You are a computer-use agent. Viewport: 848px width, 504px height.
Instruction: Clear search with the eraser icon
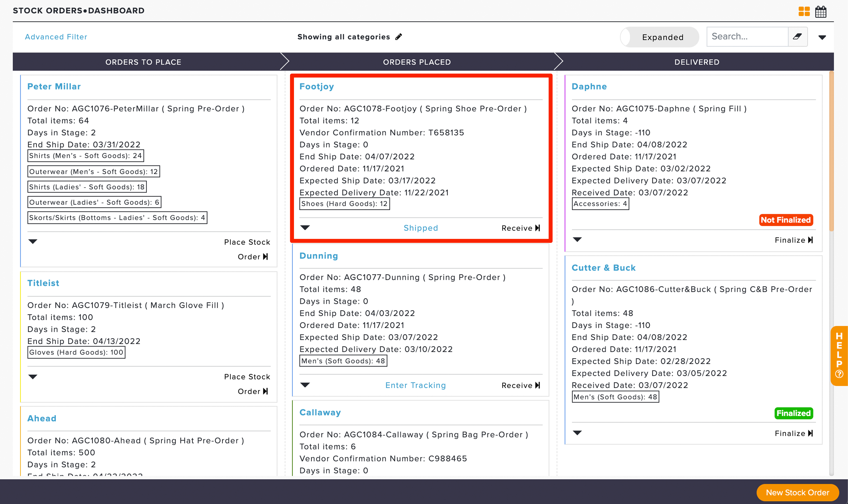797,37
